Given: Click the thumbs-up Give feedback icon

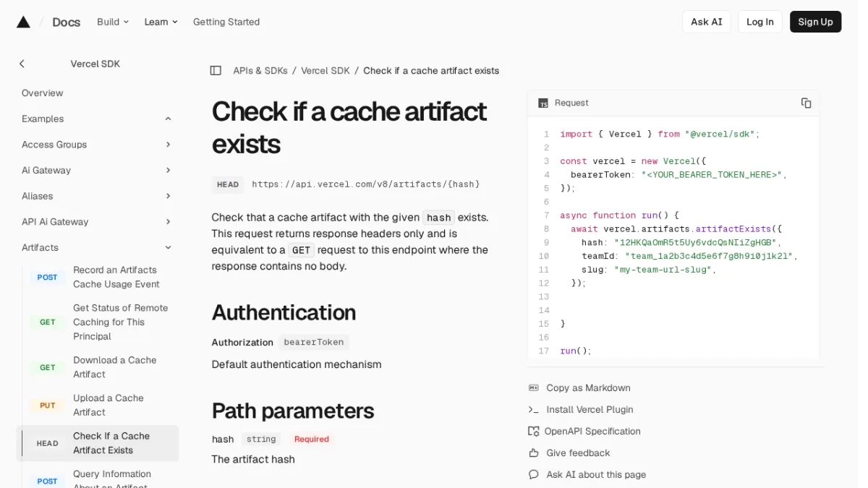Looking at the screenshot, I should [x=534, y=453].
